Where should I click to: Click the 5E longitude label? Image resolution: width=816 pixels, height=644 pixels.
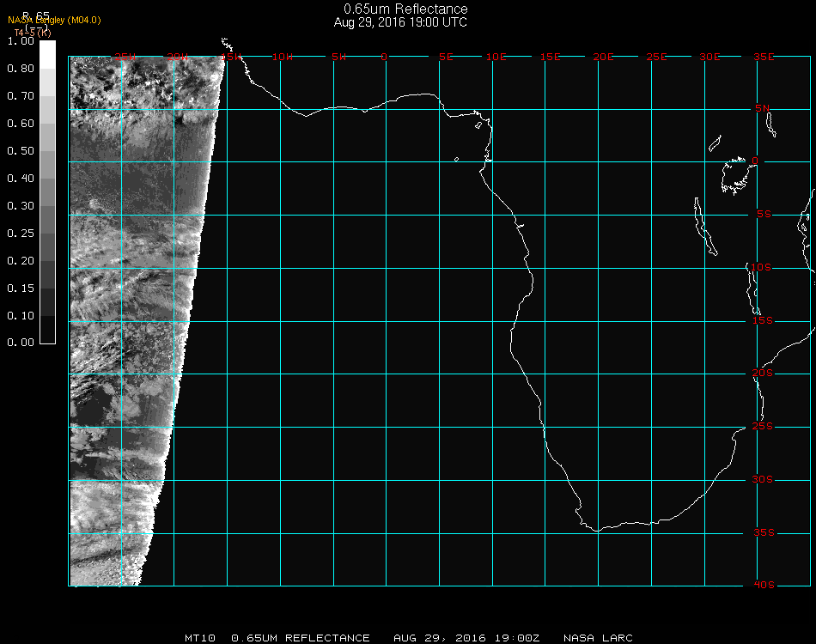click(446, 57)
